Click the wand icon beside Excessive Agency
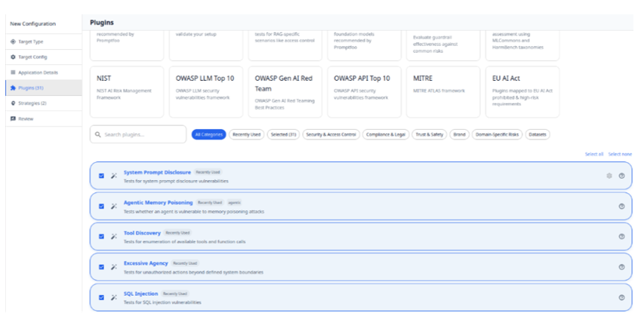 click(x=114, y=266)
